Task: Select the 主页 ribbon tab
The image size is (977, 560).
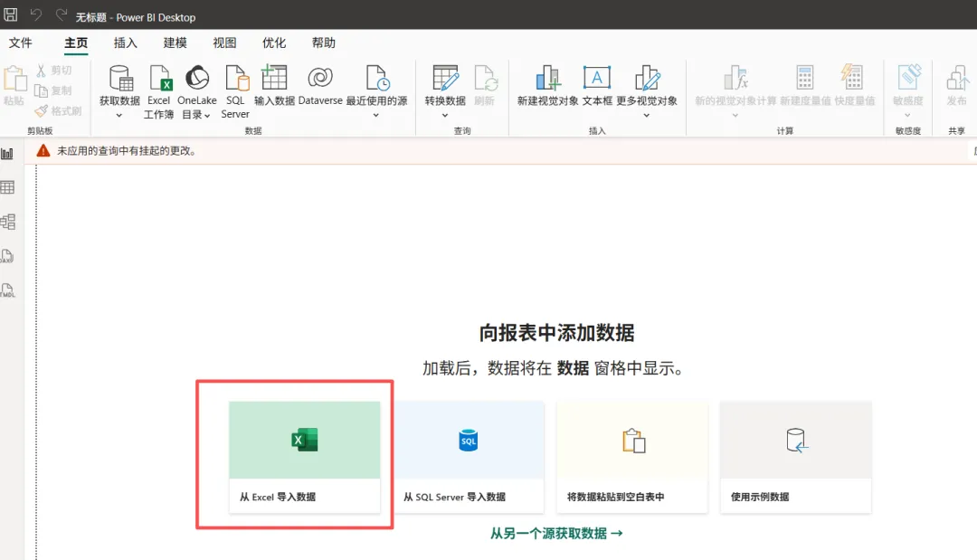Action: [76, 43]
